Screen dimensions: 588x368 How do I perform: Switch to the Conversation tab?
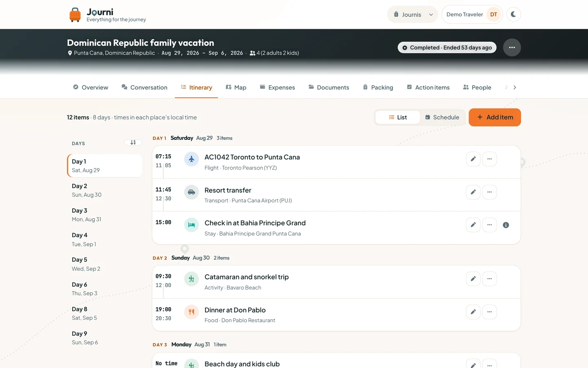pos(145,88)
